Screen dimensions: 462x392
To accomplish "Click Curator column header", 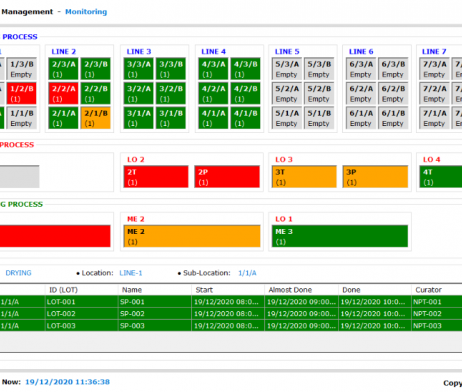I will tap(437, 290).
